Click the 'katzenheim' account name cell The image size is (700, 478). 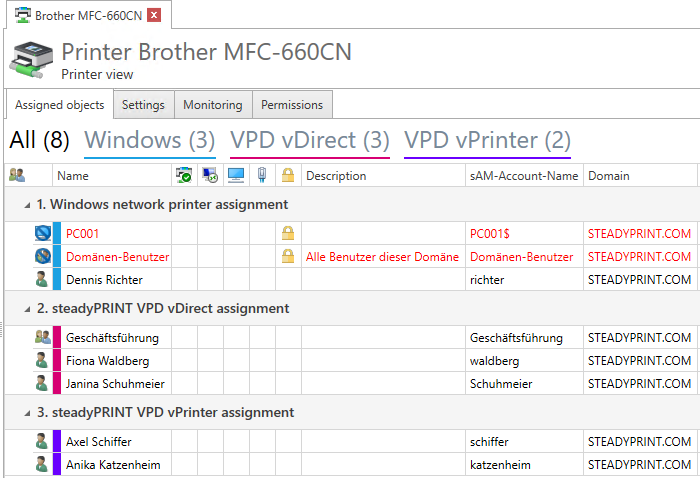(x=524, y=465)
